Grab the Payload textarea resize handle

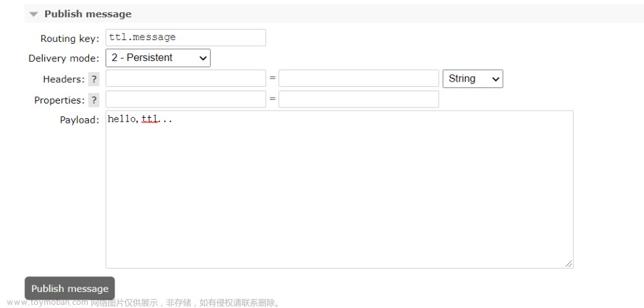569,264
